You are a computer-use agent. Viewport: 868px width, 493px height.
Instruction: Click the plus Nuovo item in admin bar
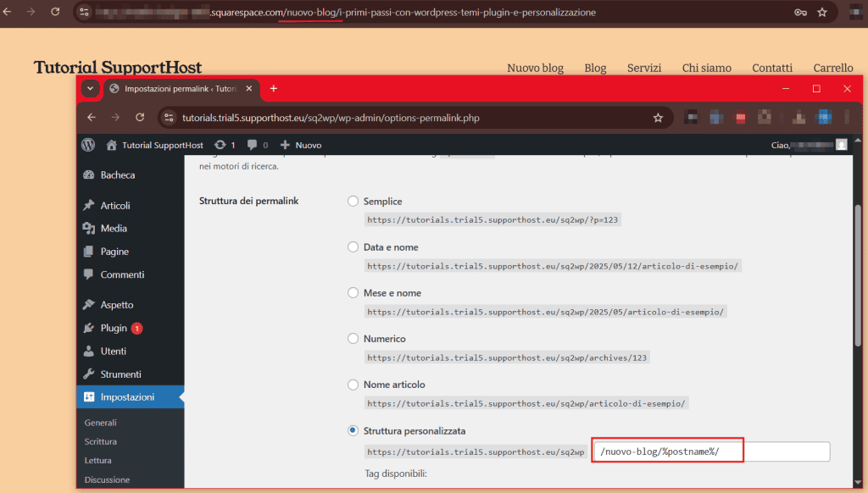(x=301, y=145)
